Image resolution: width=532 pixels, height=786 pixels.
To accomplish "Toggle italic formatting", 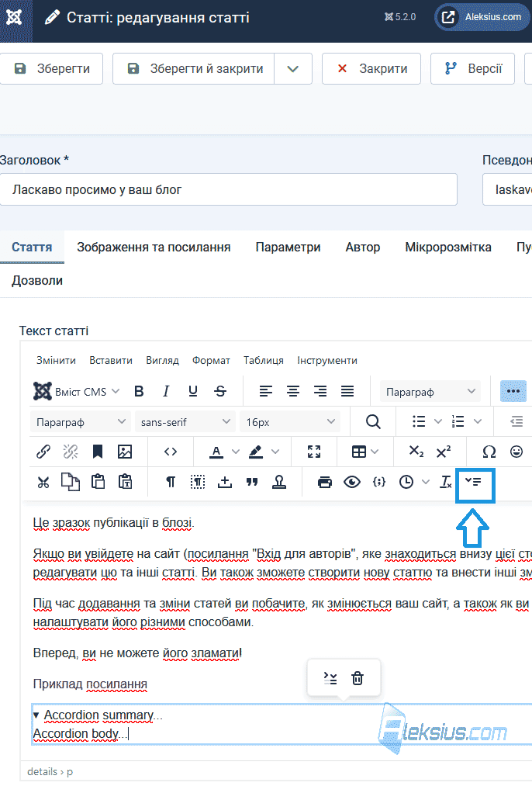I will (166, 392).
